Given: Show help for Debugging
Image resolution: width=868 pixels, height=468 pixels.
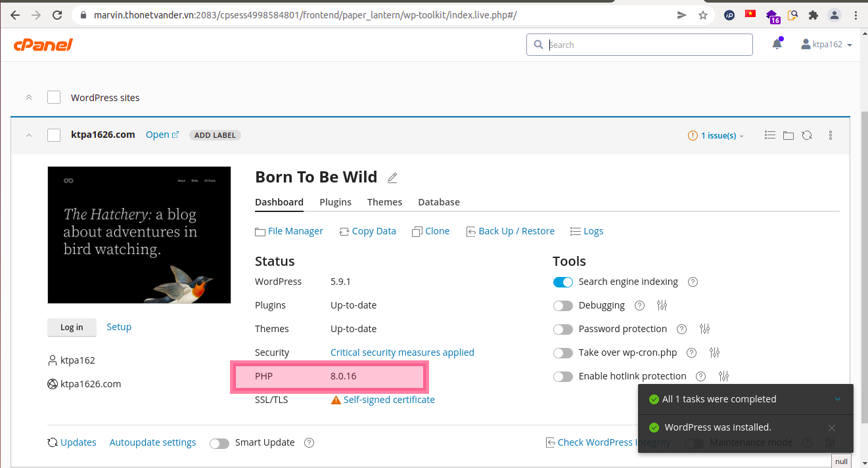Looking at the screenshot, I should (639, 305).
